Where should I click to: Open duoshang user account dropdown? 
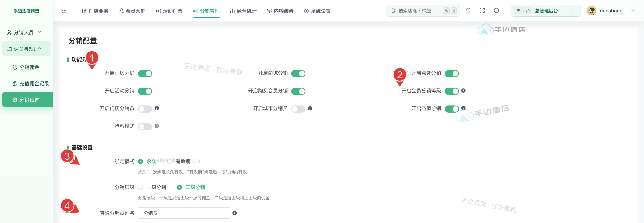611,11
